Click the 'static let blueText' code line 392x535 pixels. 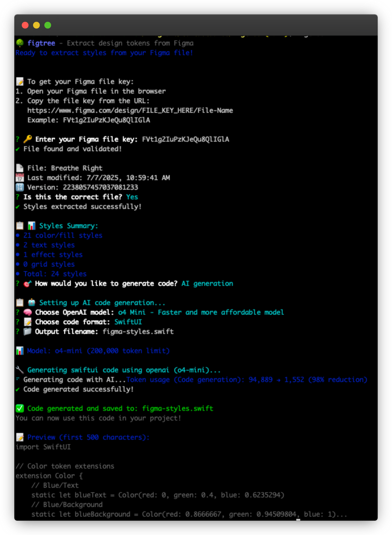(158, 495)
